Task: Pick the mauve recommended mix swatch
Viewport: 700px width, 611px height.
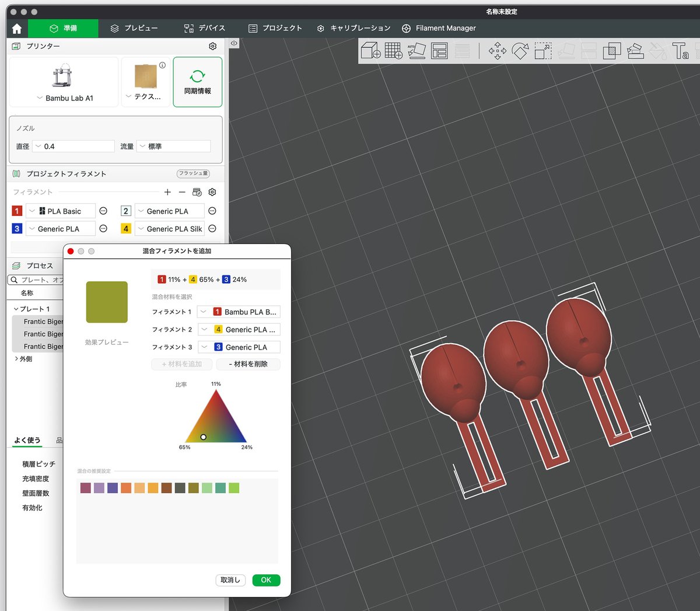Action: pos(86,488)
